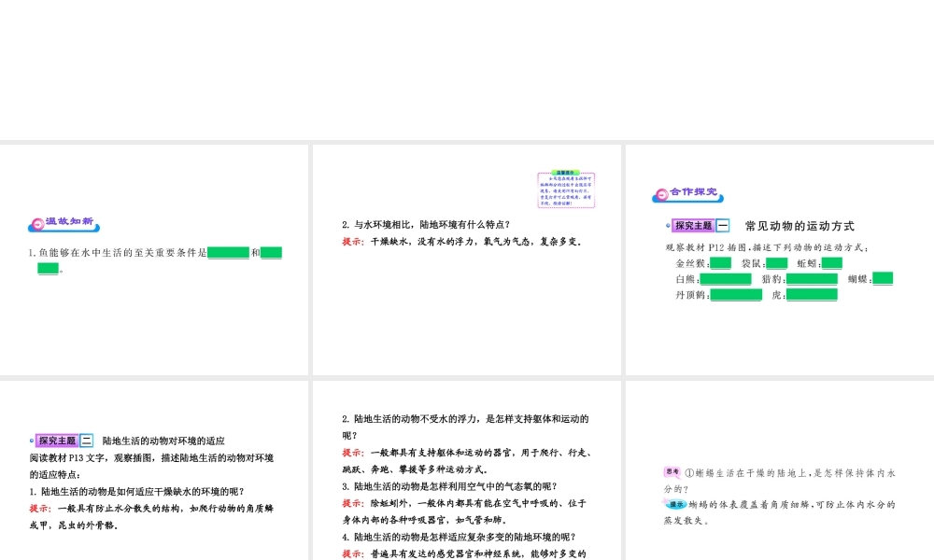Viewport: 934px width, 560px height.
Task: Click the boxed numeral 二 next to 探究主题
Action: [x=86, y=441]
